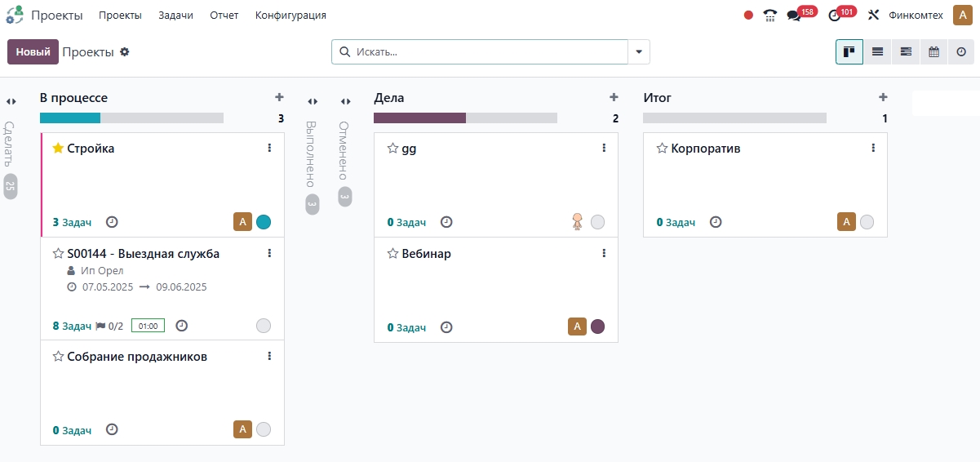The height and width of the screenshot is (462, 980).
Task: Add a project to the Итог column
Action: pyautogui.click(x=883, y=97)
